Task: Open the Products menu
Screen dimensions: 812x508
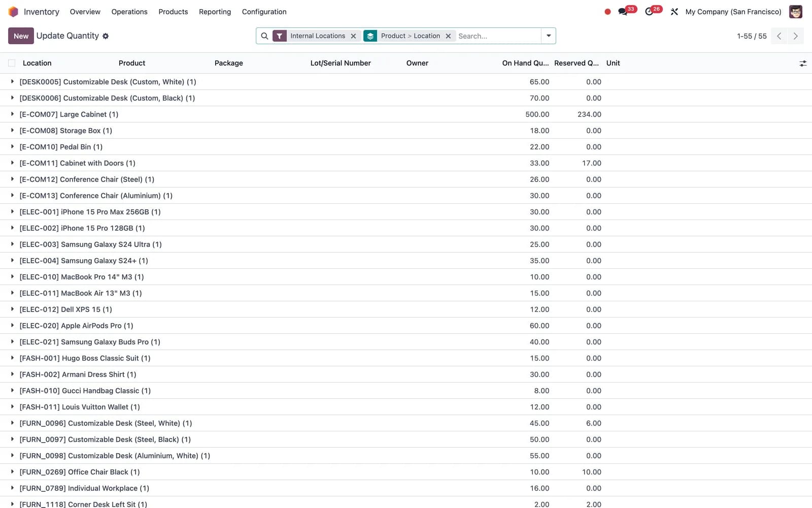Action: (x=173, y=12)
